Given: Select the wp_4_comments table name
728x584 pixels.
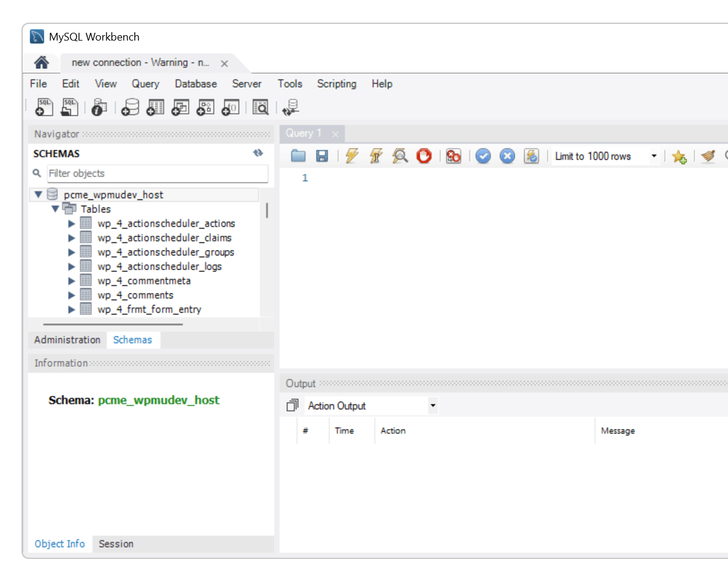Looking at the screenshot, I should tap(135, 295).
